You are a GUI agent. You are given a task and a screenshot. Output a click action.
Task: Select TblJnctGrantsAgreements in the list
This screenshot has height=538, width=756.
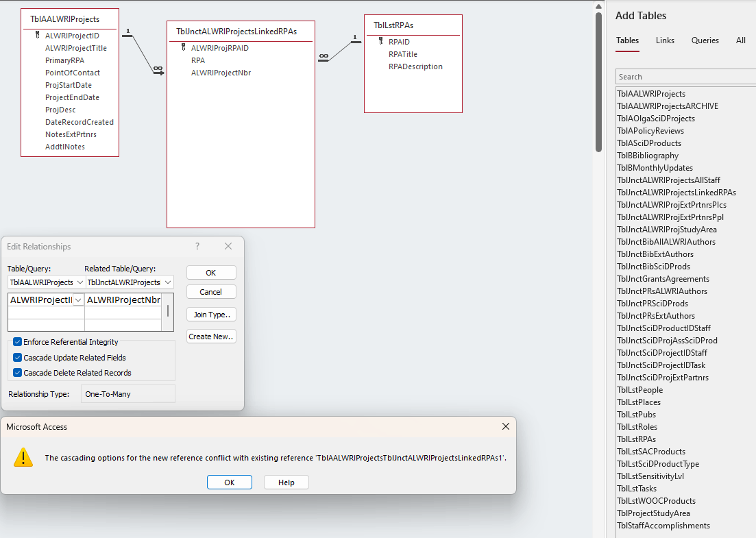click(x=663, y=279)
